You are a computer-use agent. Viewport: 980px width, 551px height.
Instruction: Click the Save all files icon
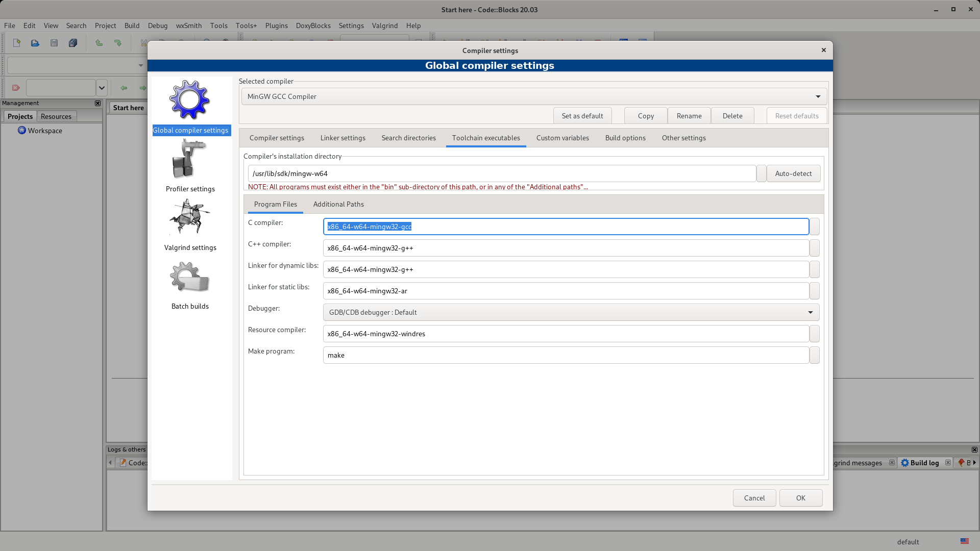pyautogui.click(x=73, y=43)
